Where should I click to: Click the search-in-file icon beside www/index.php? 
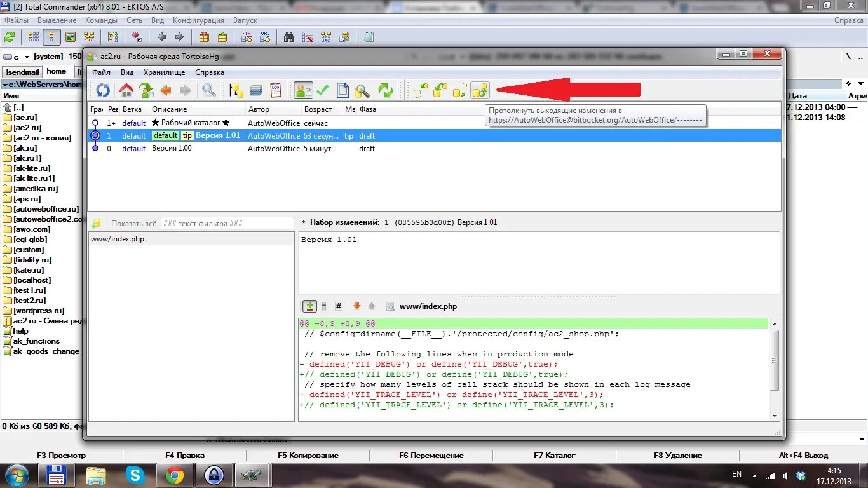[x=391, y=306]
